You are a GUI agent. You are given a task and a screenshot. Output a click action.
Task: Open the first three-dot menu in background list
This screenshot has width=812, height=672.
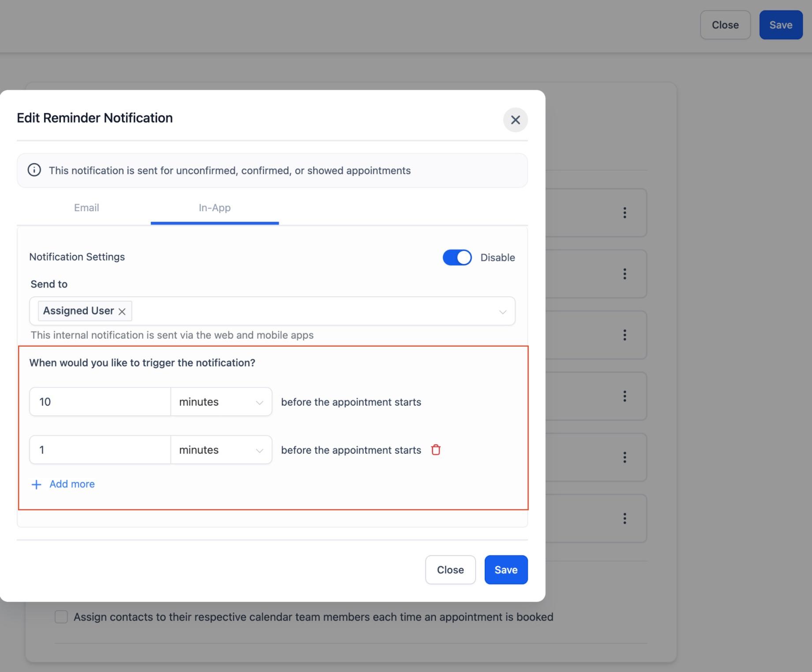625,213
